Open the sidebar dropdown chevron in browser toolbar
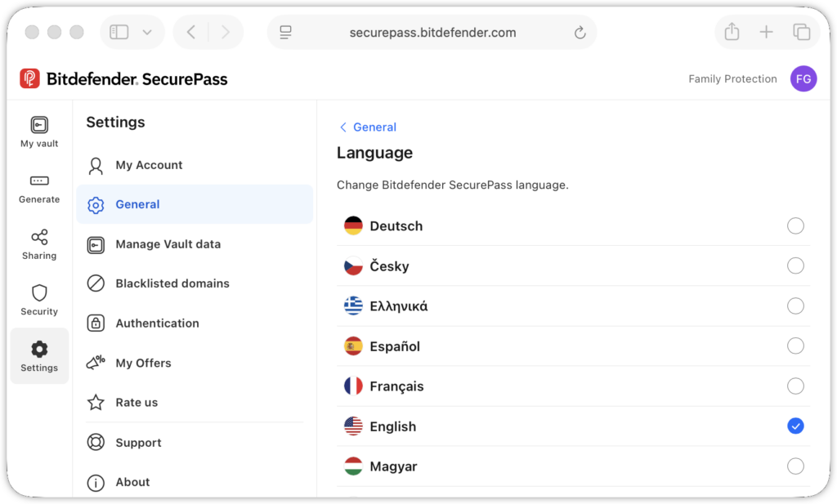The image size is (837, 504). tap(147, 33)
